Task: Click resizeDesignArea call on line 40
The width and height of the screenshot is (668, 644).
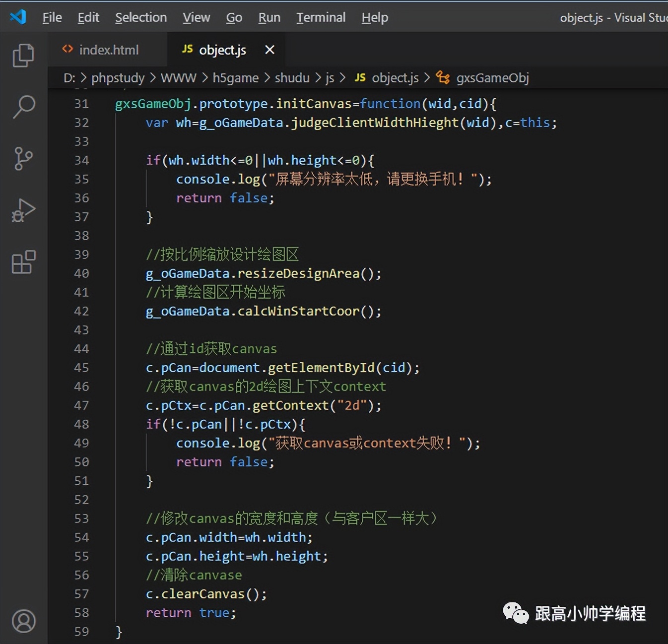Action: (298, 273)
